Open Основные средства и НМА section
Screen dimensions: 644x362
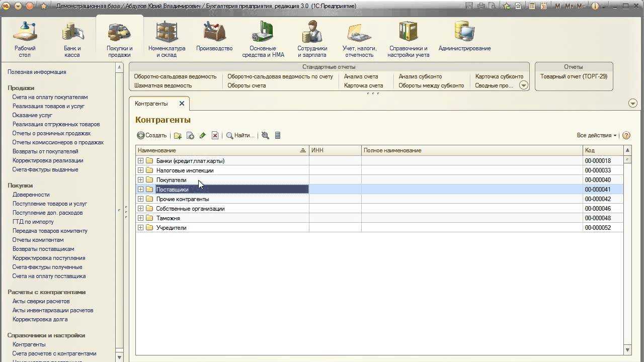(x=263, y=40)
